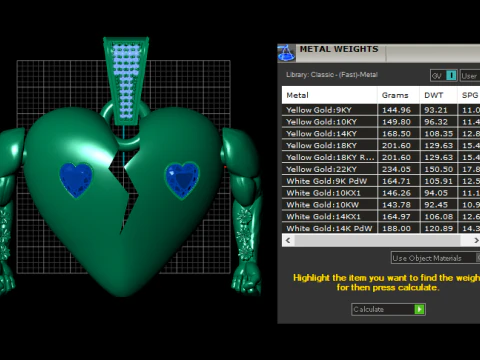Click the 150.50 DWT value
This screenshot has height=360, width=480.
439,169
